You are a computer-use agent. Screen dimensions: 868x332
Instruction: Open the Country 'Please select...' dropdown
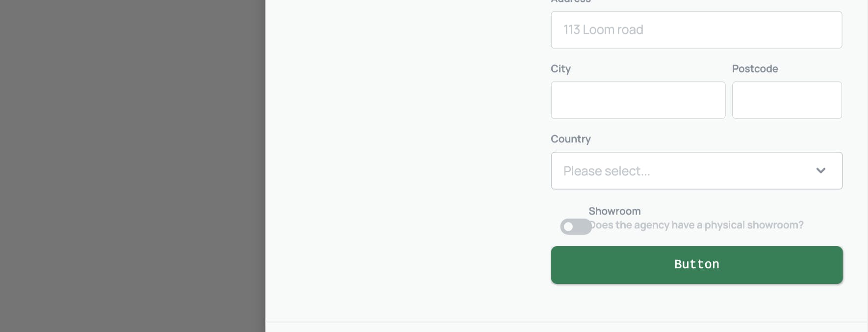click(x=696, y=170)
